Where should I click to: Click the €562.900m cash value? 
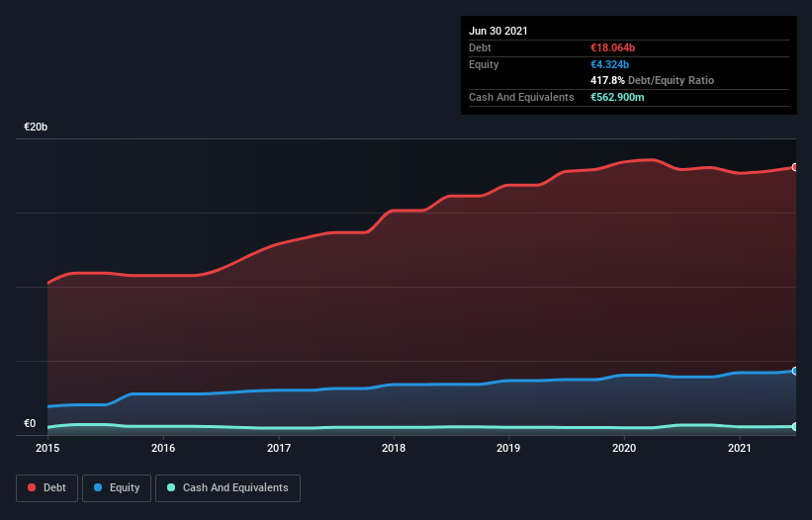tap(617, 97)
